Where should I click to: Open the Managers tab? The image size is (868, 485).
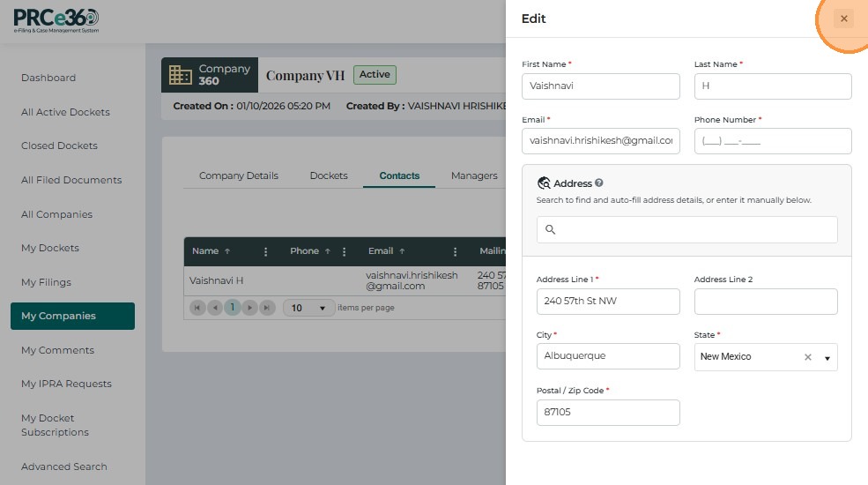(x=474, y=175)
